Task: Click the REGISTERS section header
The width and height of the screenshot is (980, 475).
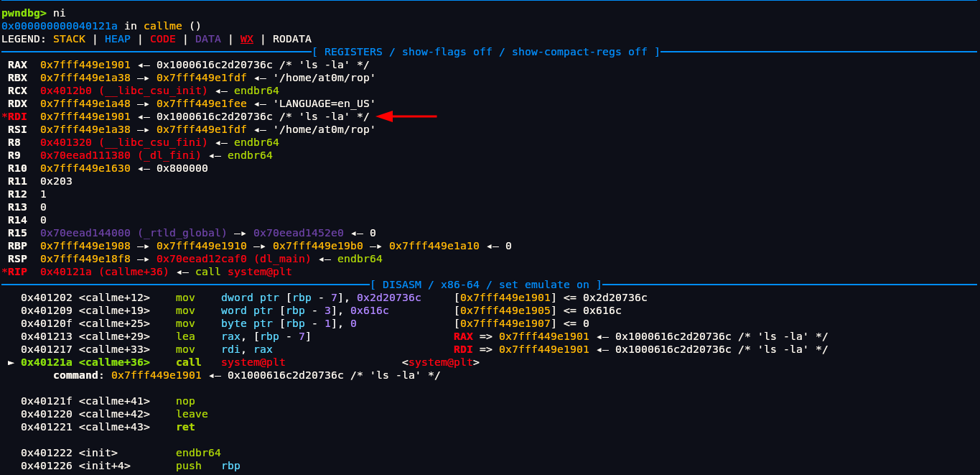Action: pos(486,52)
